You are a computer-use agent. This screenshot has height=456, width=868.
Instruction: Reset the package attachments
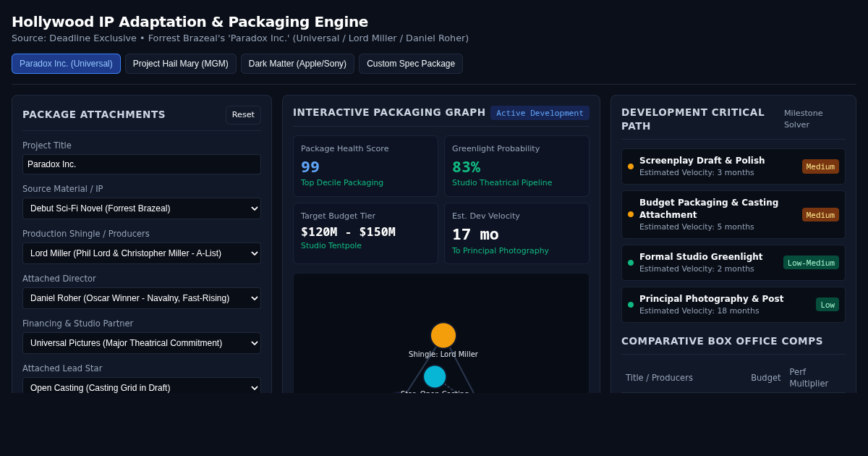(x=243, y=115)
